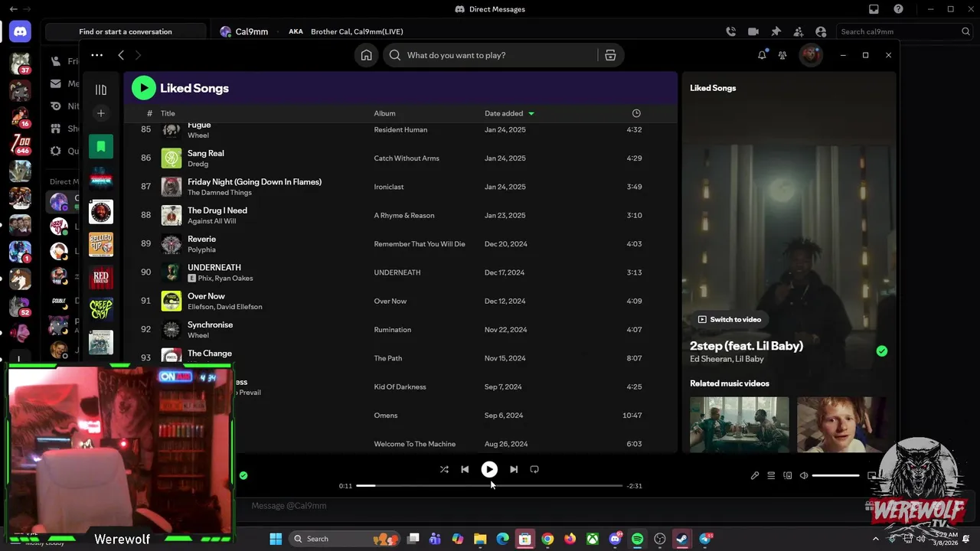
Task: Mute Spotify with the speaker icon
Action: (804, 475)
